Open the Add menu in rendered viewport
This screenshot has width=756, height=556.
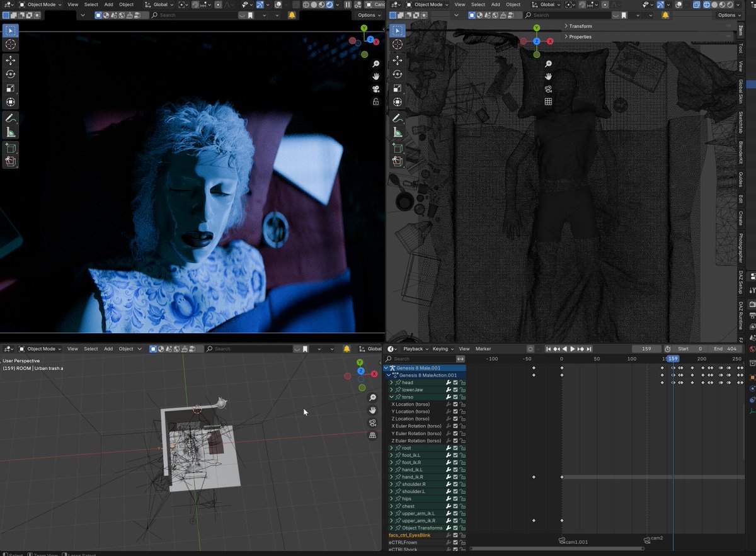[108, 4]
